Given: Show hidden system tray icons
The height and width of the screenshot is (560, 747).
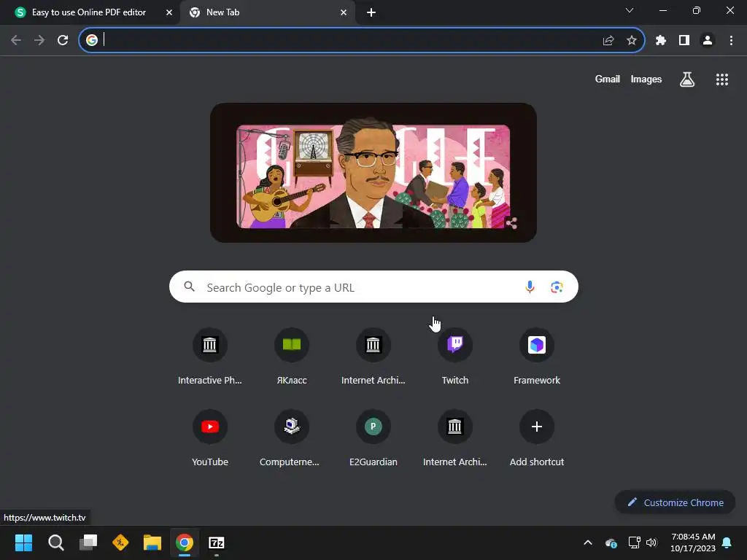Looking at the screenshot, I should pyautogui.click(x=588, y=542).
